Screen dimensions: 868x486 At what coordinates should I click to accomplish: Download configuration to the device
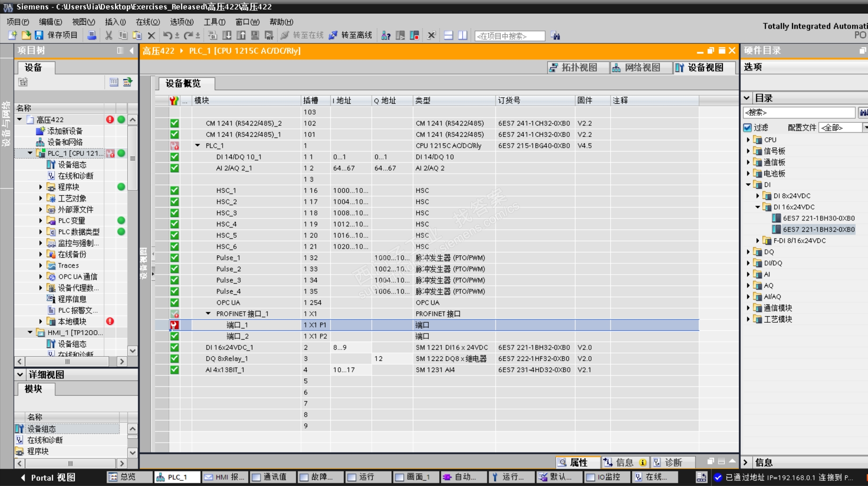click(227, 35)
